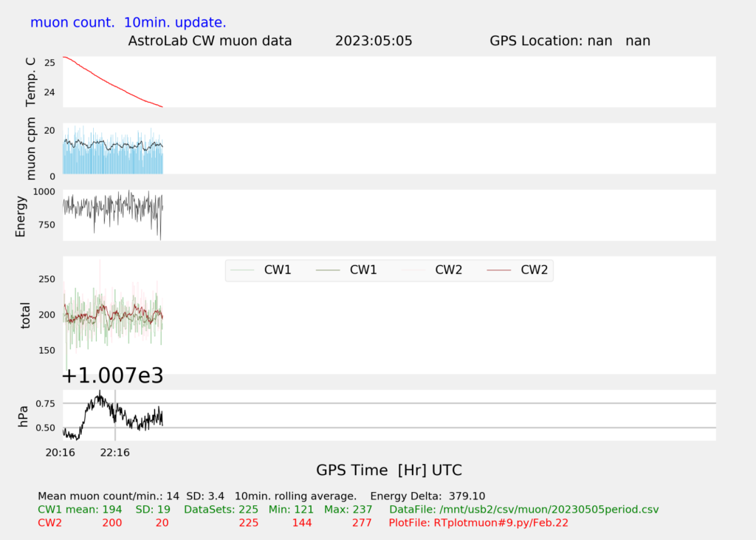This screenshot has width=756, height=540.
Task: Click the green 'Min: 121' text
Action: click(291, 510)
